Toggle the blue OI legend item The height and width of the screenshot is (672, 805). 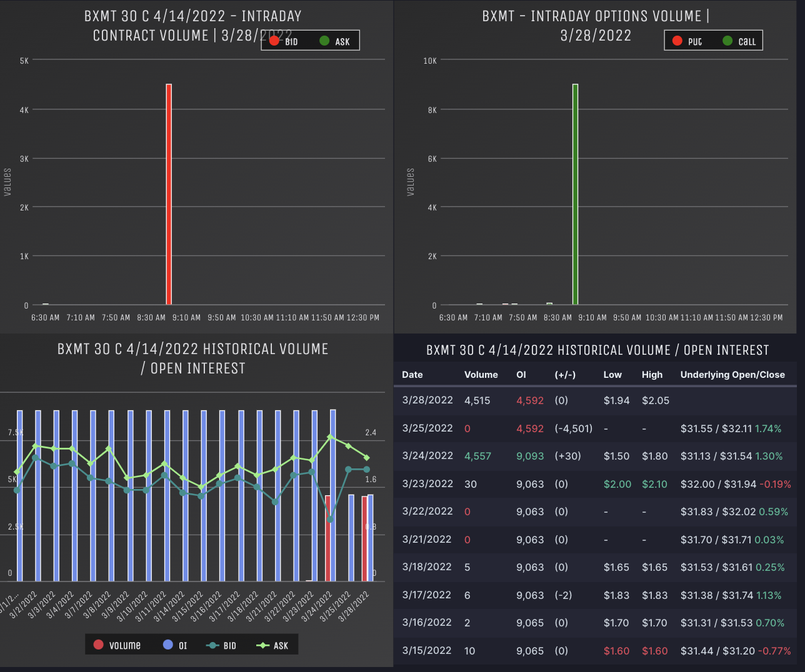click(x=168, y=645)
